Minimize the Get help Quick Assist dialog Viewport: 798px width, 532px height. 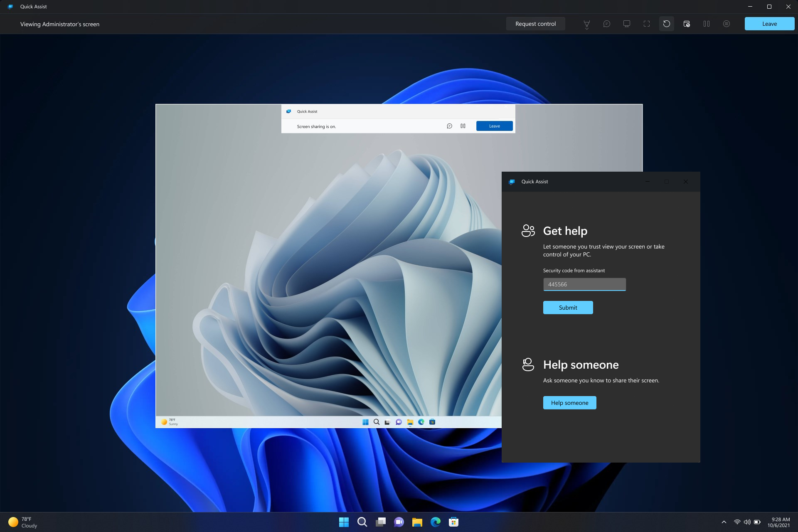647,182
